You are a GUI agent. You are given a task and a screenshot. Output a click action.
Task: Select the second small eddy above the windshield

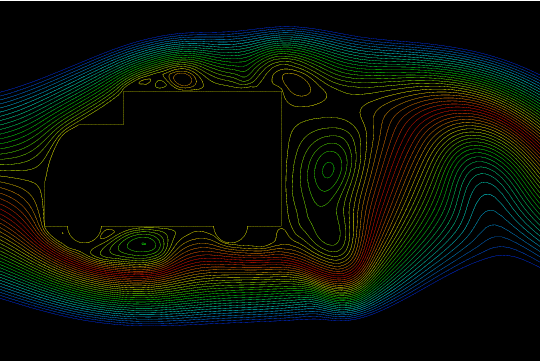point(161,84)
